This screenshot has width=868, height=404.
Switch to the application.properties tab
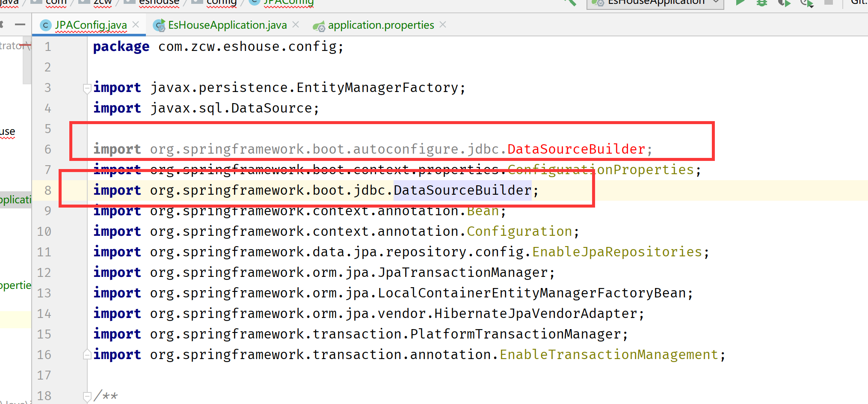click(x=380, y=25)
